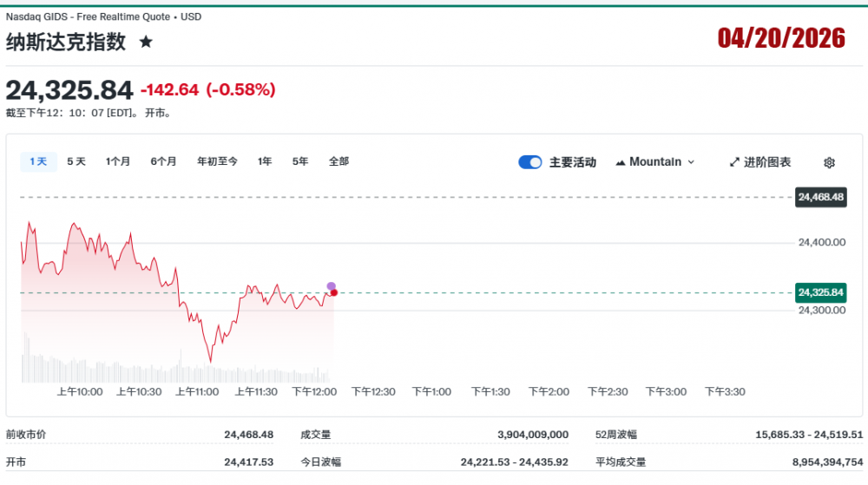Select the 全部 time range

pyautogui.click(x=339, y=161)
